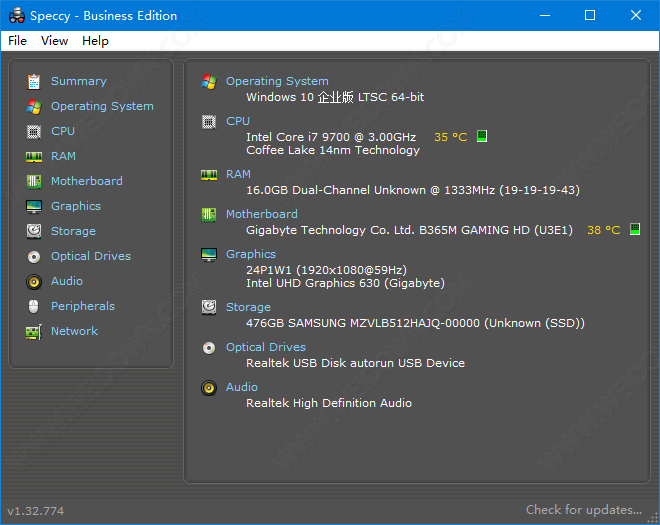660x525 pixels.
Task: Click the Optical Drives disc icon in summary panel
Action: click(x=209, y=348)
